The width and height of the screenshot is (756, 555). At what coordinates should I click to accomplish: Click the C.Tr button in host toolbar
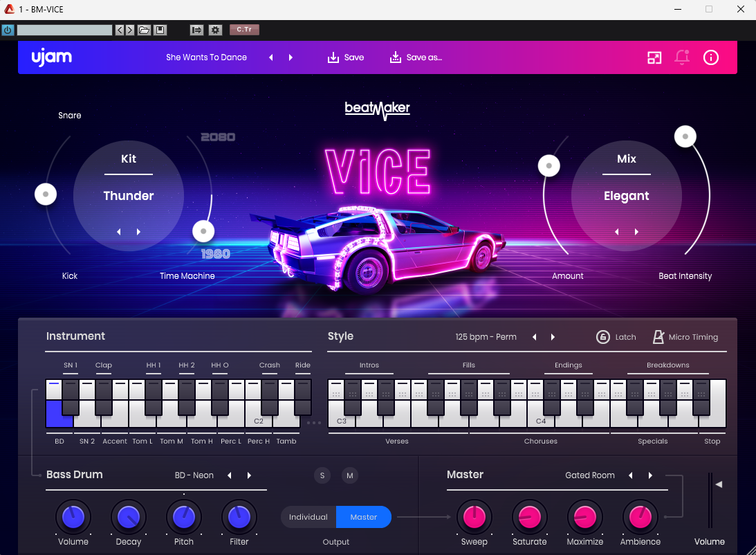[244, 30]
